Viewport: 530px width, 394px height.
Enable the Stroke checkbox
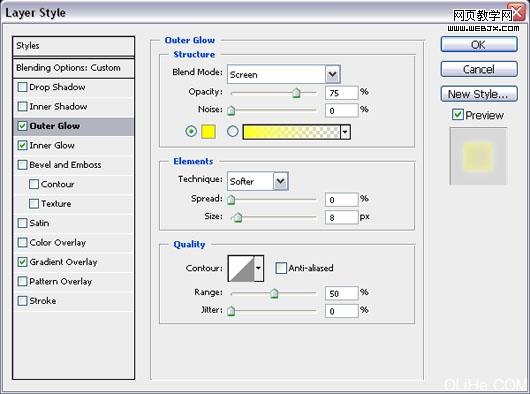click(x=22, y=301)
